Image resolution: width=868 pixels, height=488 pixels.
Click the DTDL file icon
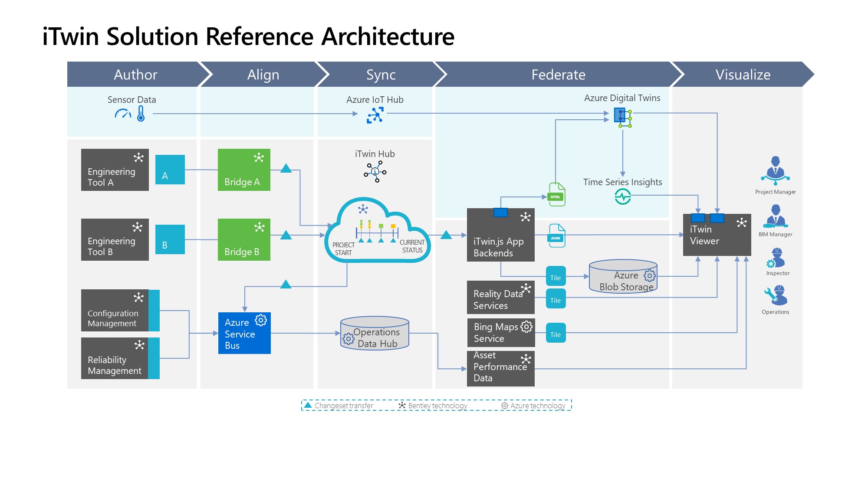pos(556,195)
